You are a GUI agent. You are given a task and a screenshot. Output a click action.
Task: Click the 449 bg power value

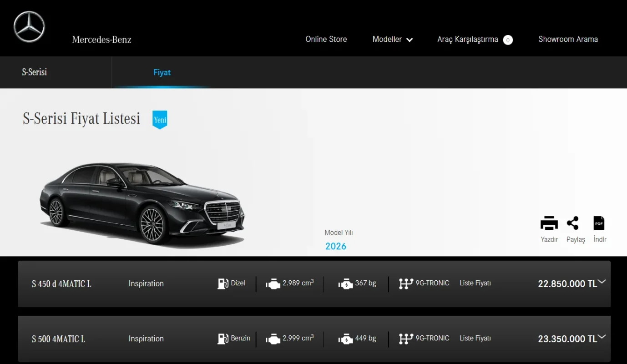[x=366, y=338]
